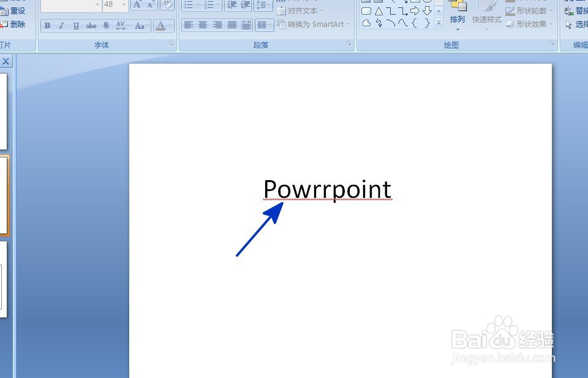The width and height of the screenshot is (588, 378).
Task: Click 转换为 SmartArt button
Action: [x=314, y=25]
